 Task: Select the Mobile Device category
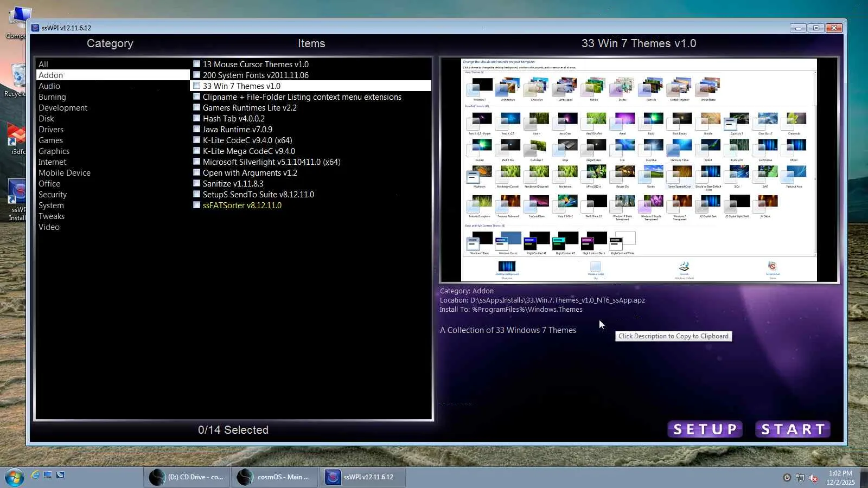(113, 173)
